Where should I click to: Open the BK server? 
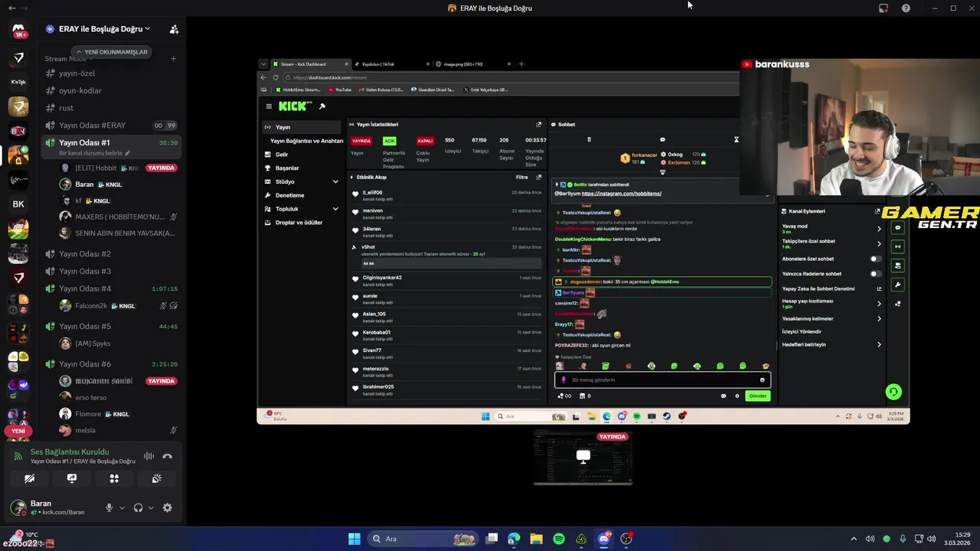(x=18, y=204)
